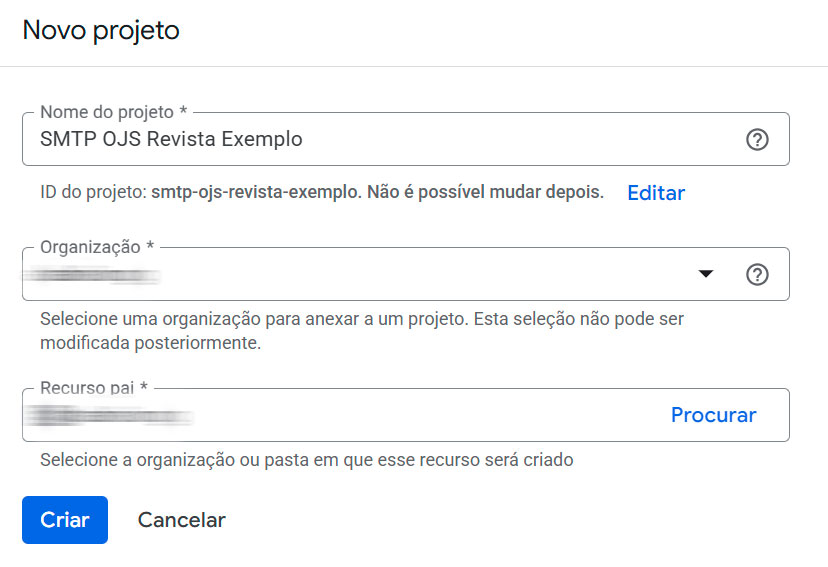Click the helper text below Recurso pai

(x=307, y=460)
